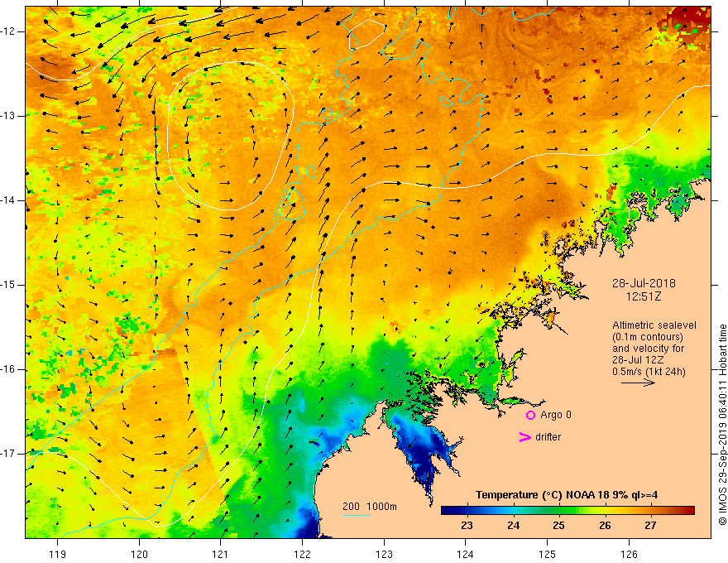Click the Temperature (°C) NOAA 18 title
Viewport: 728px width, 563px height.
coord(567,495)
